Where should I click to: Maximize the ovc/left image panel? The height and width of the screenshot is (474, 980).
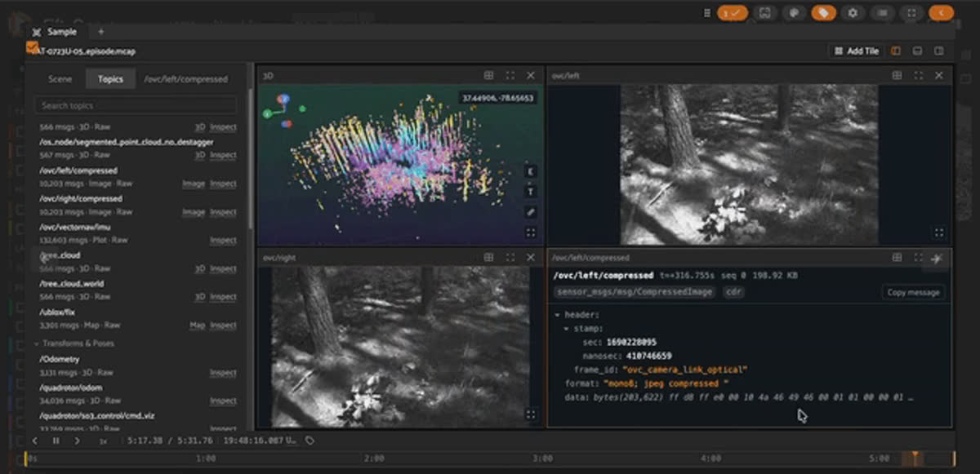tap(919, 75)
